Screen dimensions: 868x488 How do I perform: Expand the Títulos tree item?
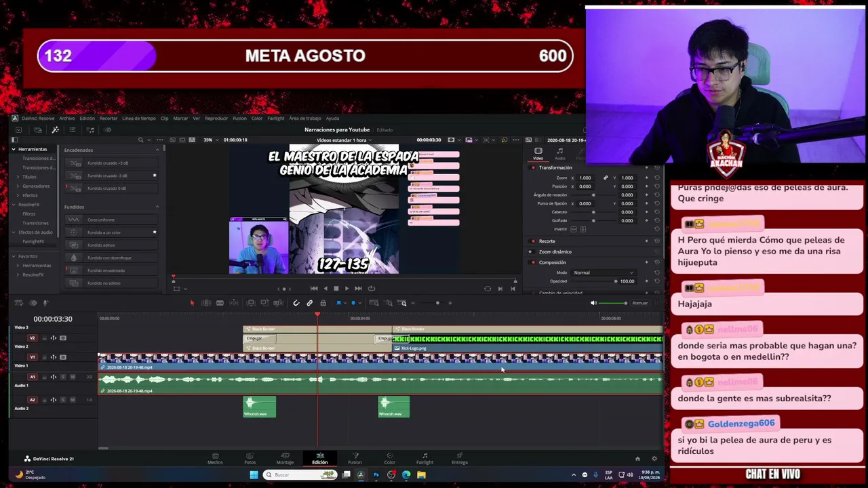[x=18, y=177]
